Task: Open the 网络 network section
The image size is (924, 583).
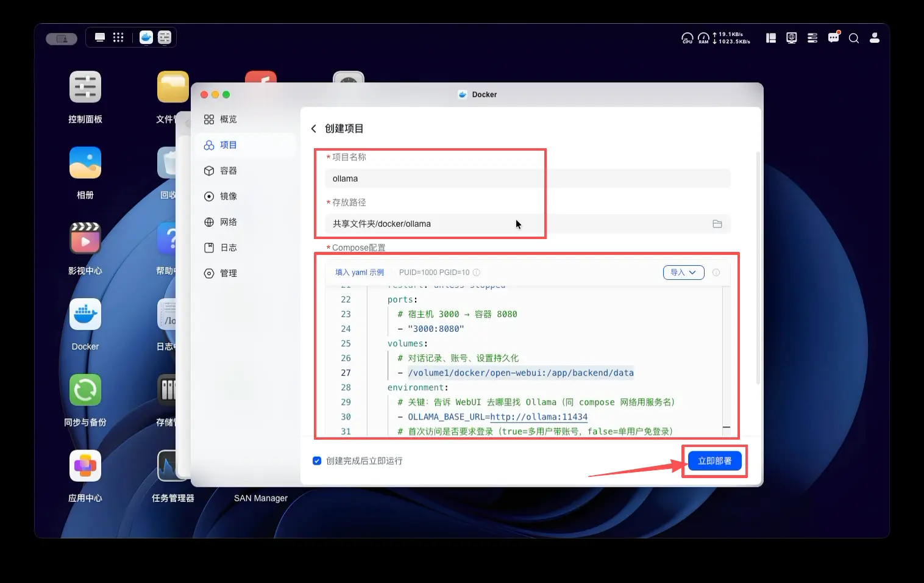Action: click(245, 222)
